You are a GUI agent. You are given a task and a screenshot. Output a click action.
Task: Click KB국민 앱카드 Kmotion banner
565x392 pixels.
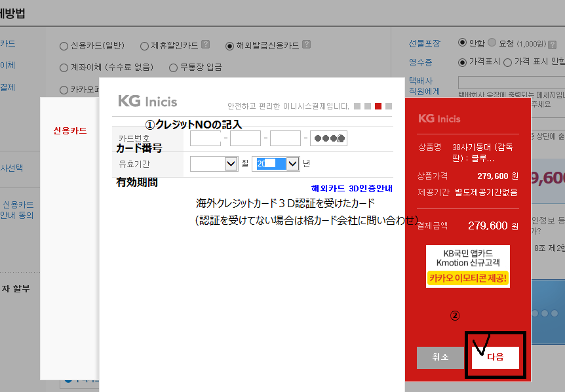coord(468,266)
